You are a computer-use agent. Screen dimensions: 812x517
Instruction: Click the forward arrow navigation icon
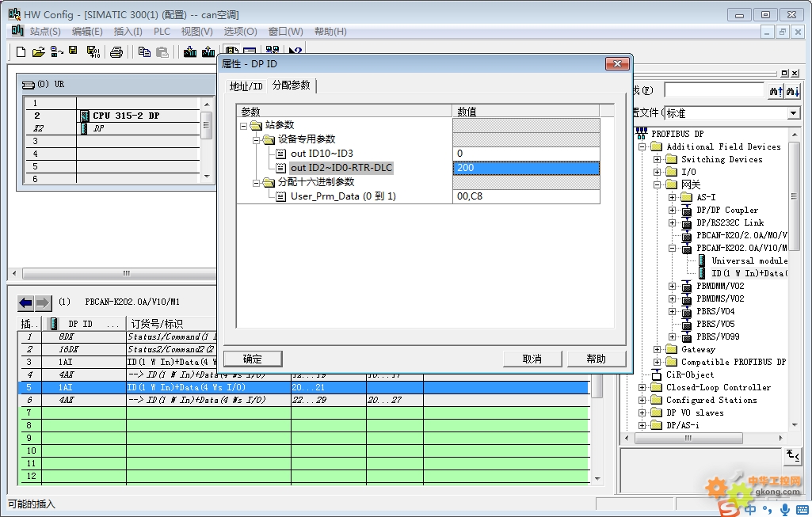43,302
